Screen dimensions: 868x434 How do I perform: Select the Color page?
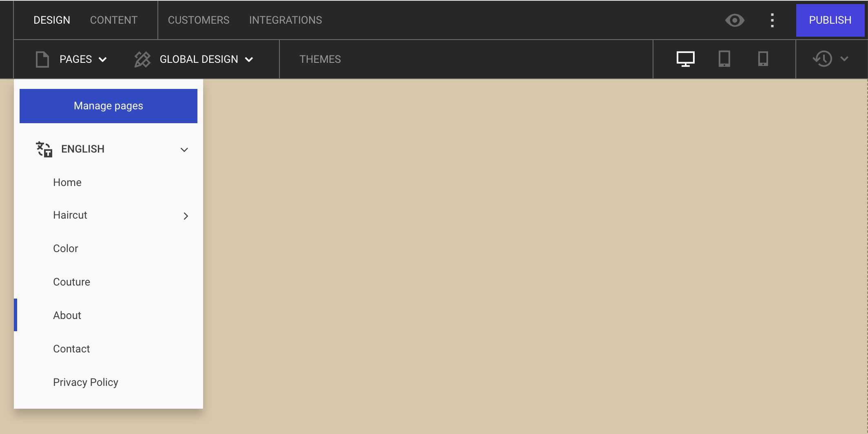[x=108, y=248]
